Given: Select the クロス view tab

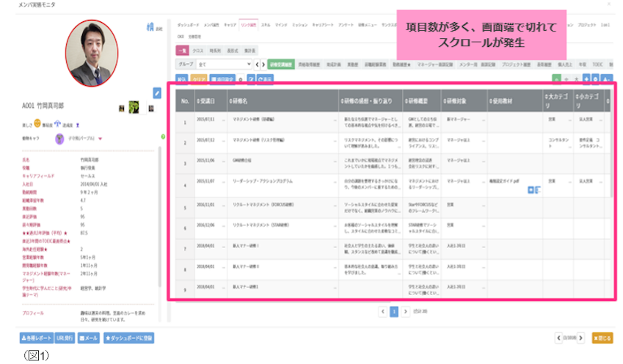Looking at the screenshot, I should point(198,51).
